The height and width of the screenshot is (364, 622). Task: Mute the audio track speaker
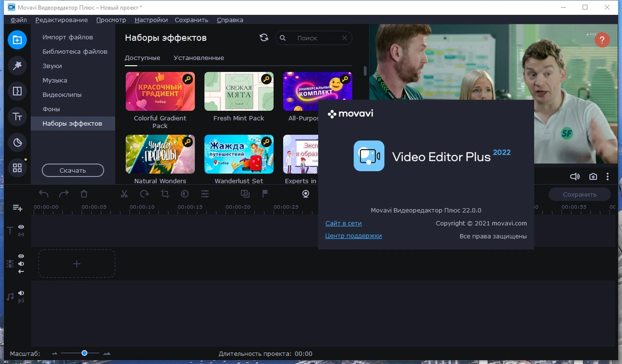point(21,293)
